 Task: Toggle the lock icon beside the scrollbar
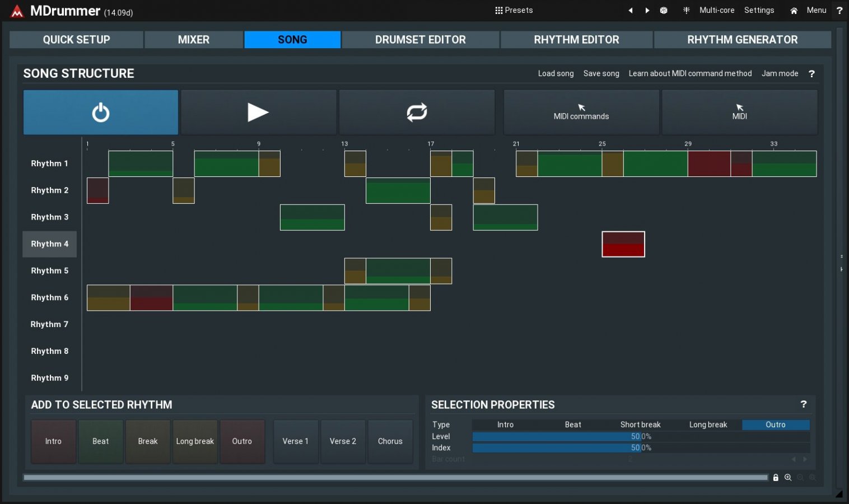point(776,478)
